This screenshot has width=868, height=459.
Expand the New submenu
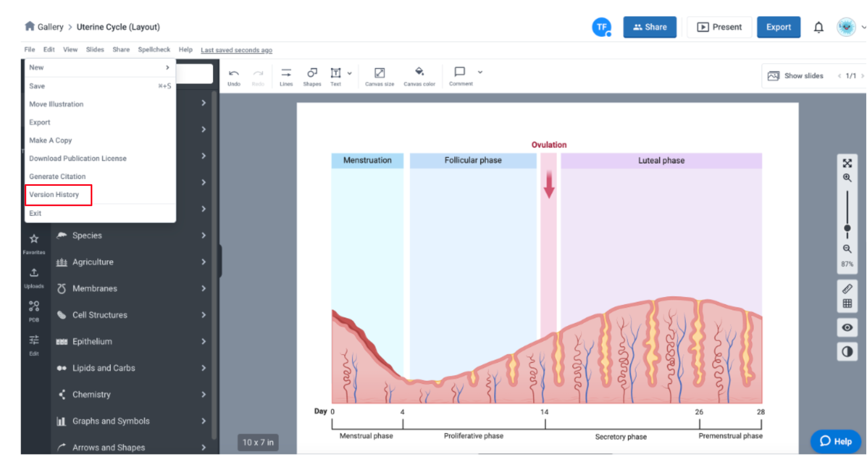coord(100,68)
